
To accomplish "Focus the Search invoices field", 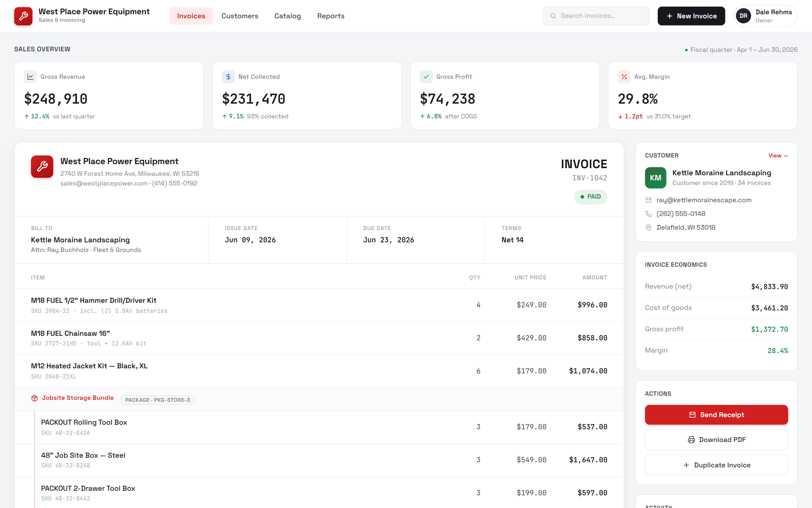I will tap(596, 16).
